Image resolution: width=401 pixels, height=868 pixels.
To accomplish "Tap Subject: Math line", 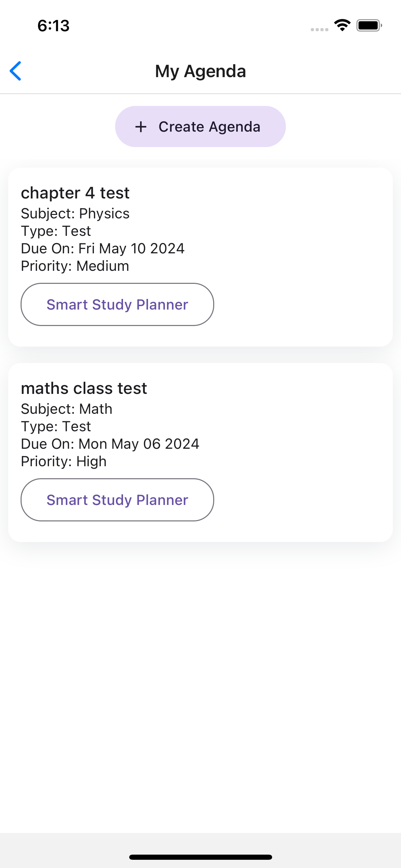I will 67,409.
